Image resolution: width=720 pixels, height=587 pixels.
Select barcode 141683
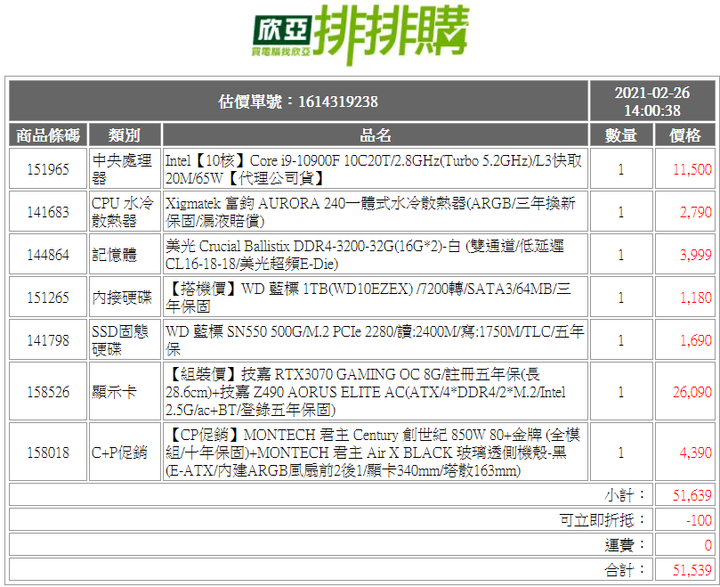48,212
